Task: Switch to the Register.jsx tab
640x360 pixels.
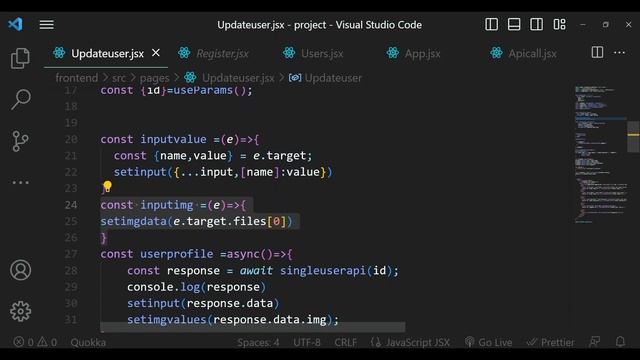Action: coord(222,53)
